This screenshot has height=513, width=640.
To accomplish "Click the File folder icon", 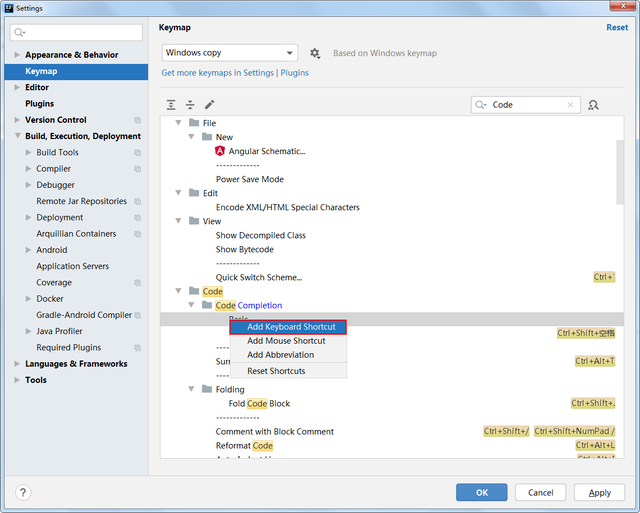I will (x=194, y=123).
